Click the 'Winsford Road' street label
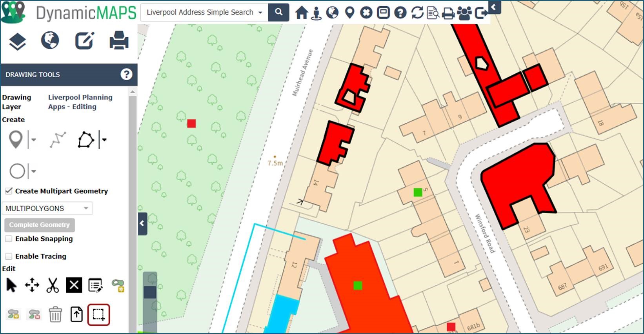Screen dimensions: 644x334 (x=485, y=233)
